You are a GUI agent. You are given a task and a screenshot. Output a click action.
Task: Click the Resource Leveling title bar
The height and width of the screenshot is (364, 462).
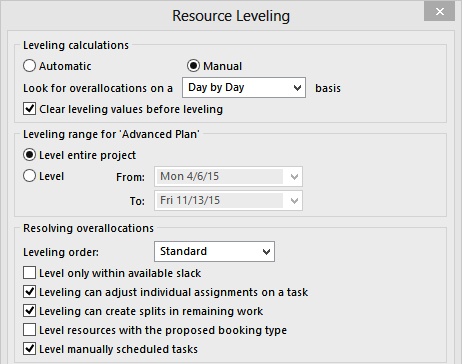pyautogui.click(x=231, y=16)
